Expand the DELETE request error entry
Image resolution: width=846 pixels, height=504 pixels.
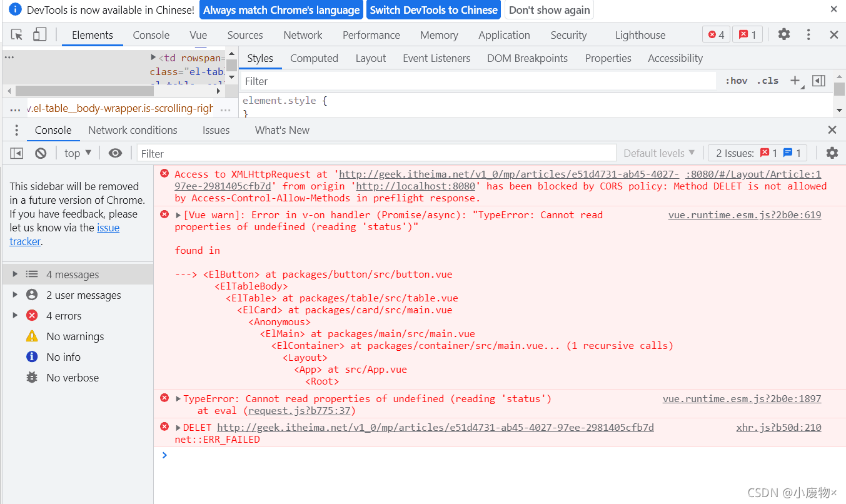(178, 428)
